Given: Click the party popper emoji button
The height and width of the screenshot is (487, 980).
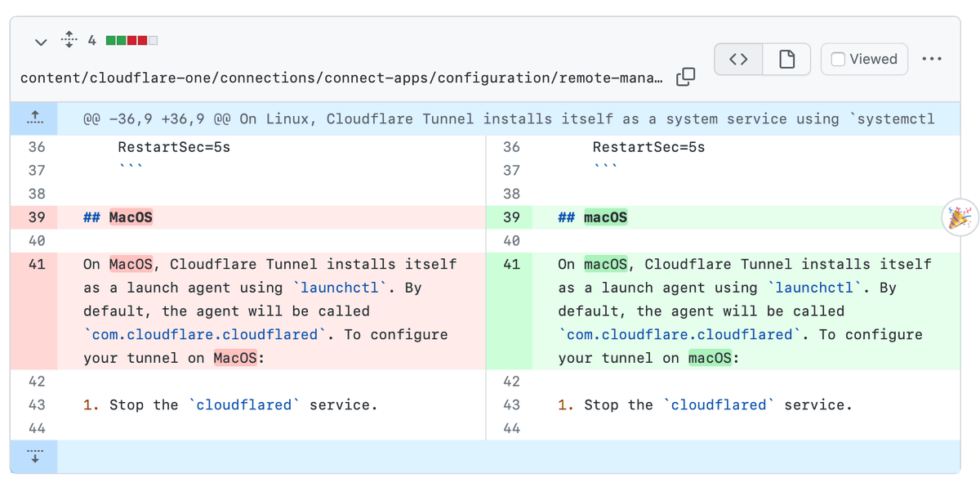Looking at the screenshot, I should (960, 218).
